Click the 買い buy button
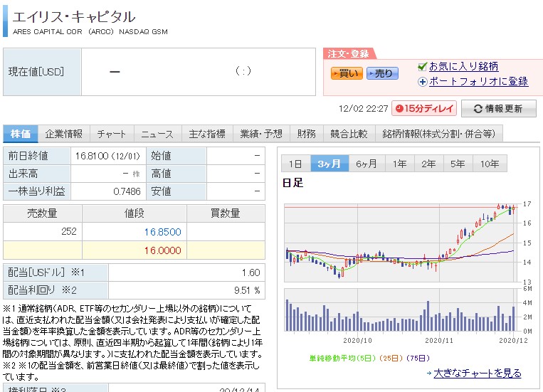The image size is (543, 392). coord(347,73)
